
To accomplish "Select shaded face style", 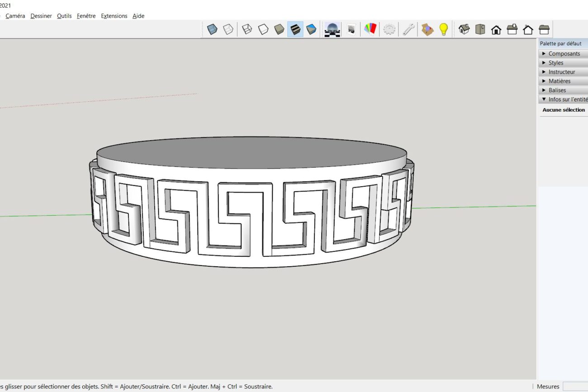I will [x=279, y=29].
